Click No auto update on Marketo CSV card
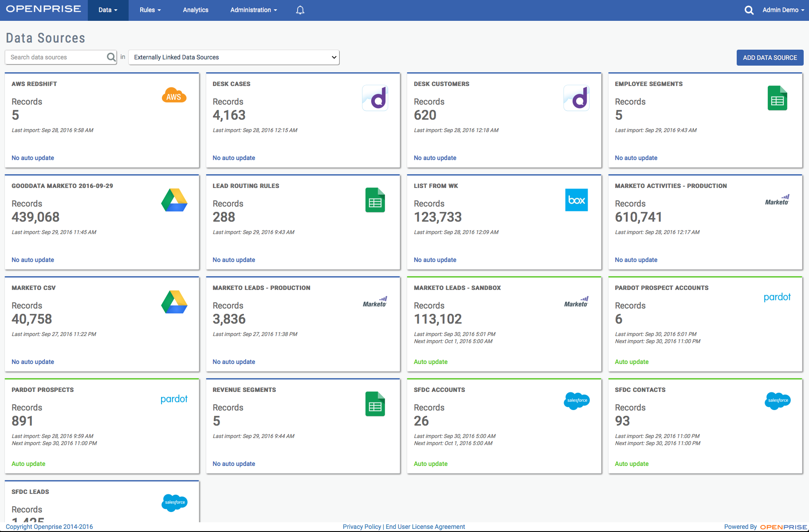Screen dimensions: 809x532 coord(33,362)
